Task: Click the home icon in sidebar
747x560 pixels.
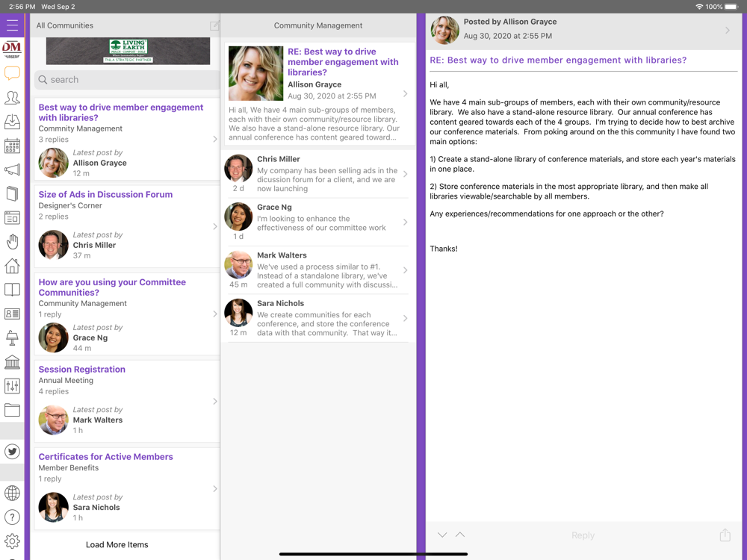Action: pyautogui.click(x=12, y=266)
